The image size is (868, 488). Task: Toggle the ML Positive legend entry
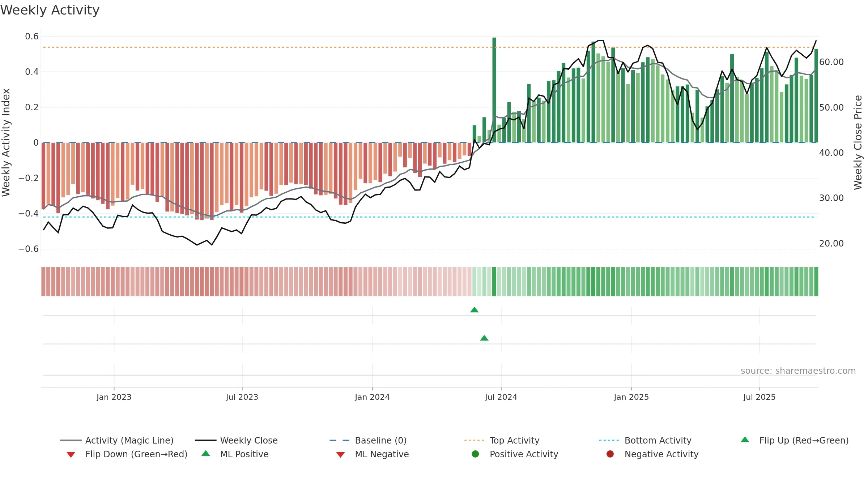pos(235,454)
